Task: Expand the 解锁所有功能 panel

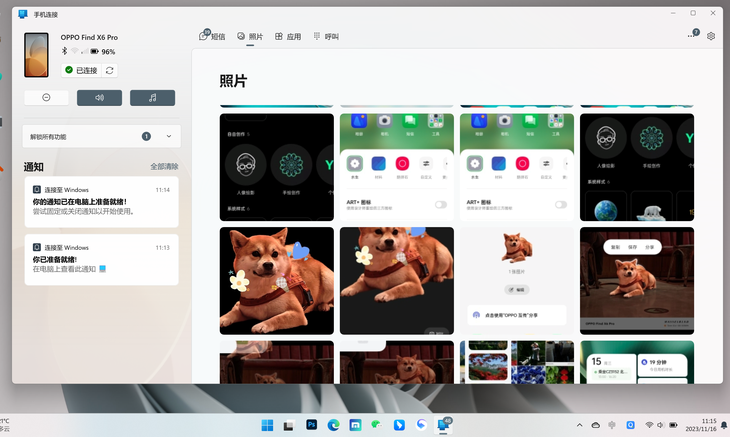Action: pos(168,136)
